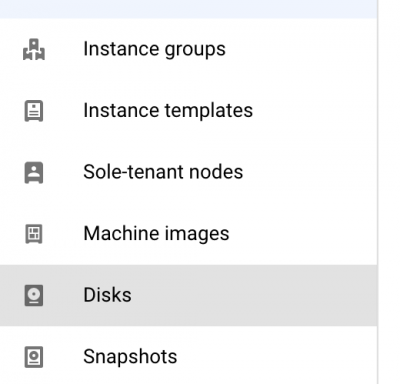This screenshot has width=400, height=384.
Task: Click empty space right of Disks text
Action: (x=253, y=295)
